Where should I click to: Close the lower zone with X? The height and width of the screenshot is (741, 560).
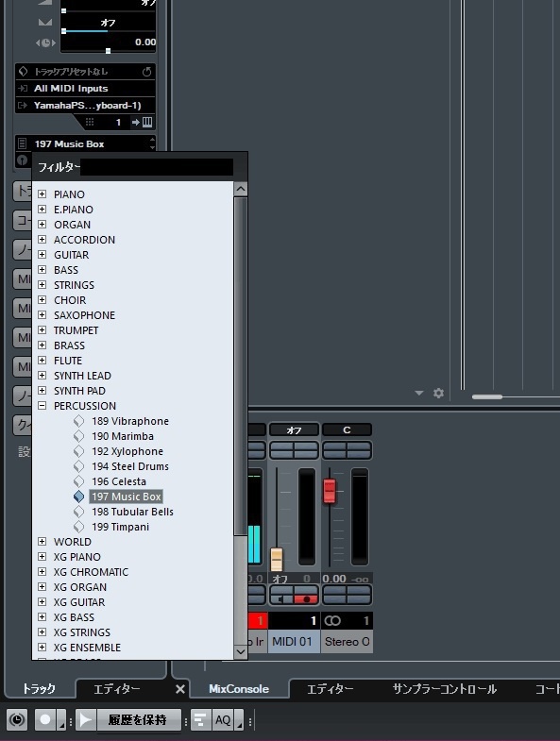[180, 689]
